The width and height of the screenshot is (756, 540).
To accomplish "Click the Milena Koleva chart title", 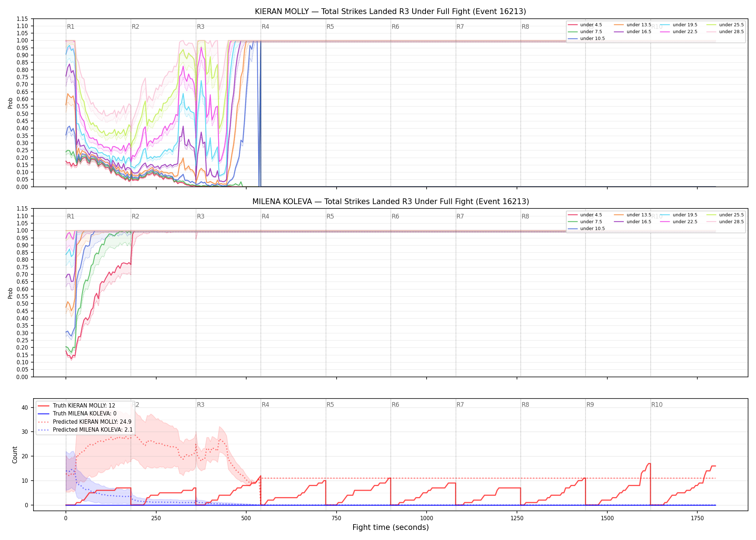I will click(x=390, y=202).
